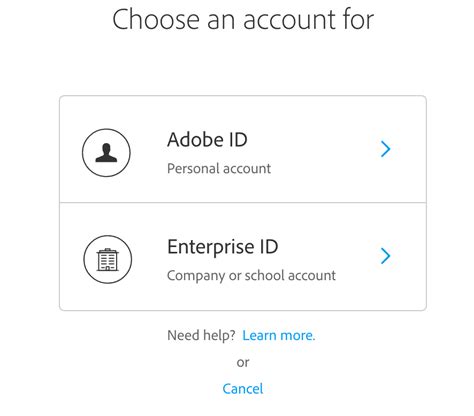The height and width of the screenshot is (416, 474).
Task: Open Enterprise ID via its blue chevron
Action: tap(385, 256)
